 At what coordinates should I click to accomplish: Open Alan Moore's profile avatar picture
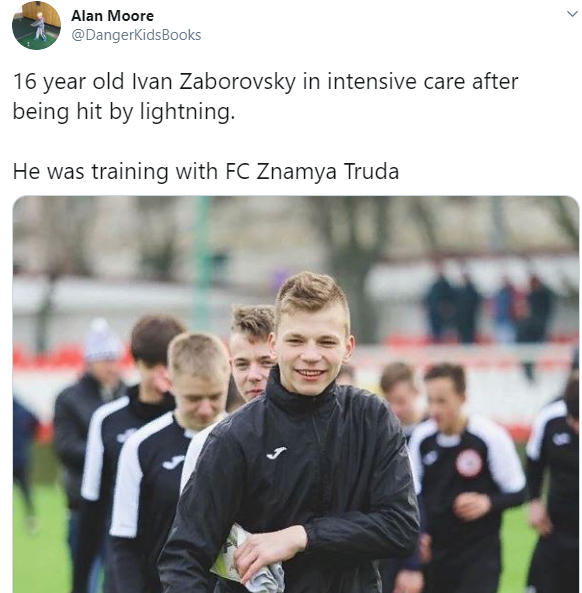tap(36, 25)
